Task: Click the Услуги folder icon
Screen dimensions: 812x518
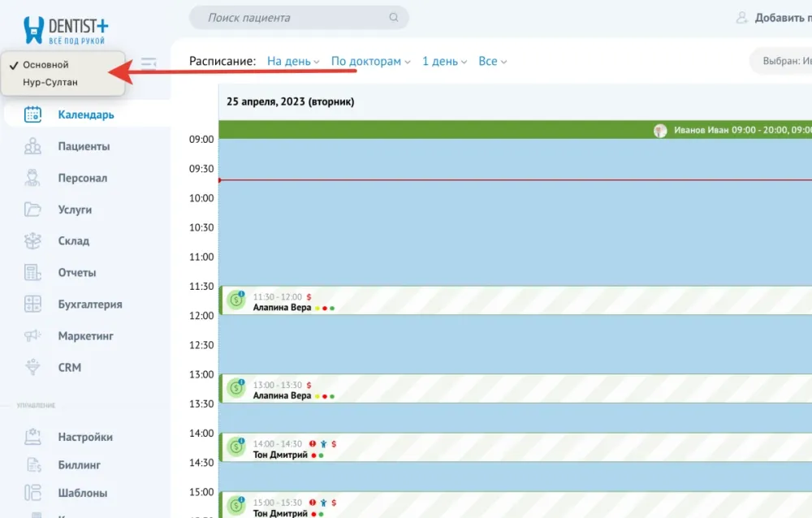Action: [32, 209]
